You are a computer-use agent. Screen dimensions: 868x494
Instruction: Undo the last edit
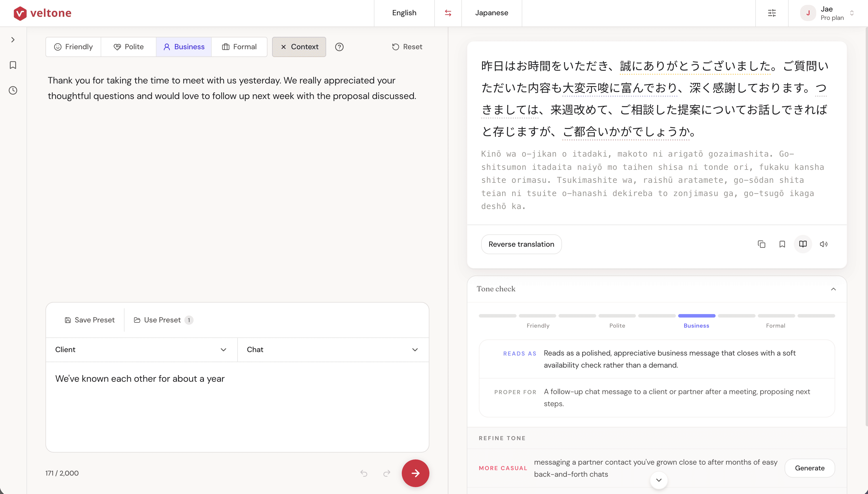click(364, 473)
